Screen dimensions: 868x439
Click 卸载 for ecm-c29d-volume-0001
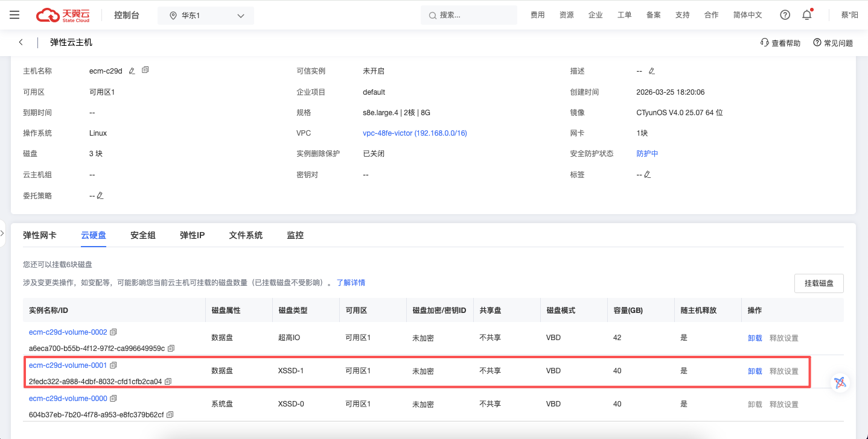click(x=755, y=371)
